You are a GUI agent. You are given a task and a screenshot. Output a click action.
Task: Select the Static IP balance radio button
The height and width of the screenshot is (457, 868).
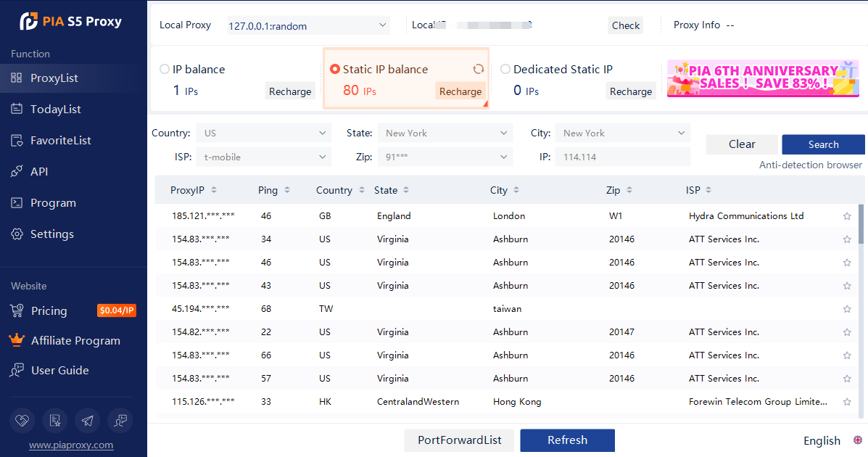(334, 69)
